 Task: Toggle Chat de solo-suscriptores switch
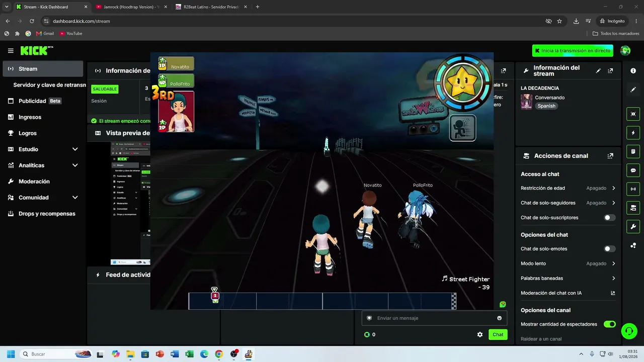(609, 218)
